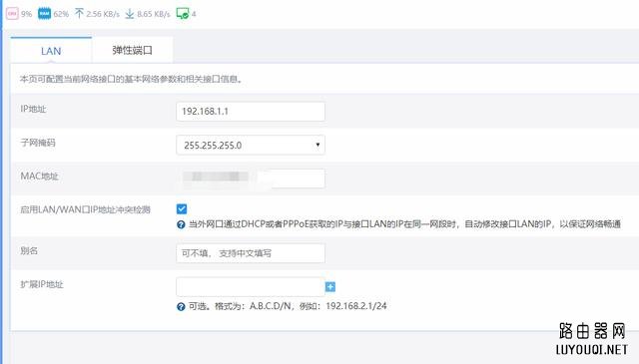Click the 别名 alias input field

[251, 253]
